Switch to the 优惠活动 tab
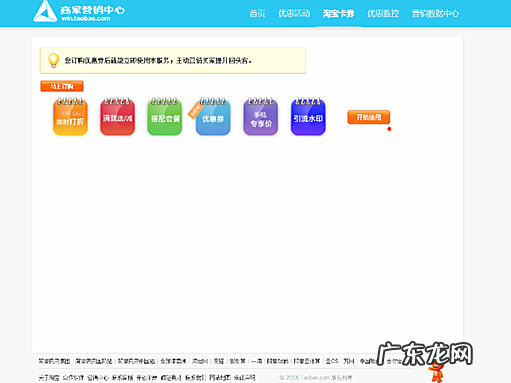 tap(294, 14)
